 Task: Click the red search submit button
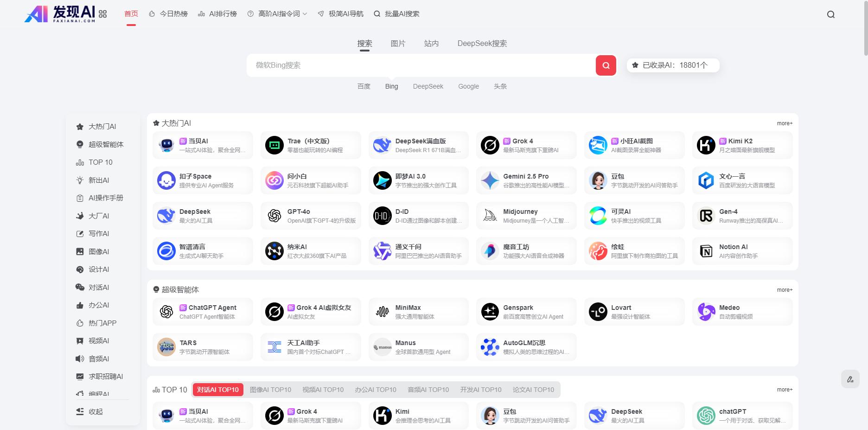(x=606, y=65)
